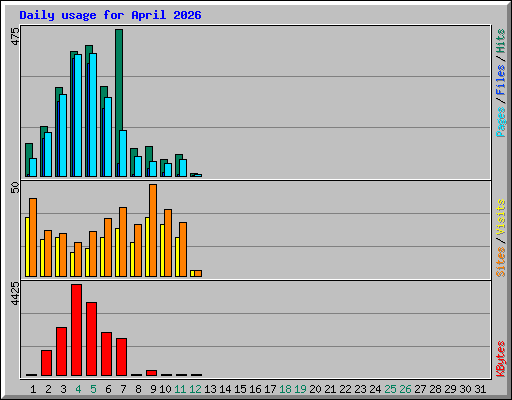Click the cyan pages bar for day 5
Screen dimensions: 512x400
click(93, 115)
